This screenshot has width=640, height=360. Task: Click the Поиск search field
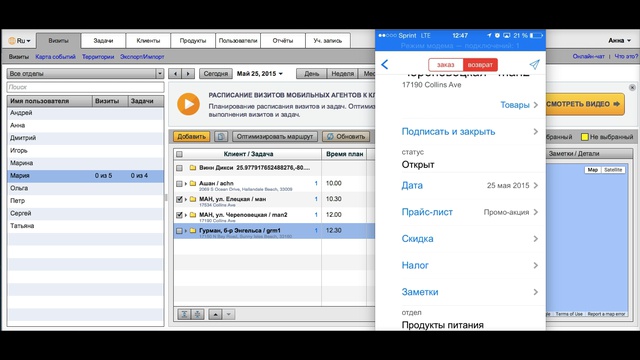[85, 87]
